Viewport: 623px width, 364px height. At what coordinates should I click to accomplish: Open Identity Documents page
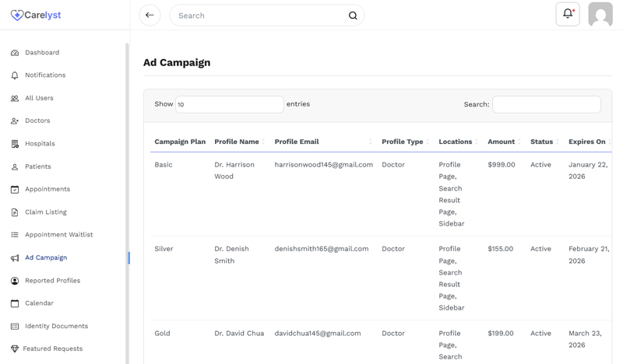(56, 326)
